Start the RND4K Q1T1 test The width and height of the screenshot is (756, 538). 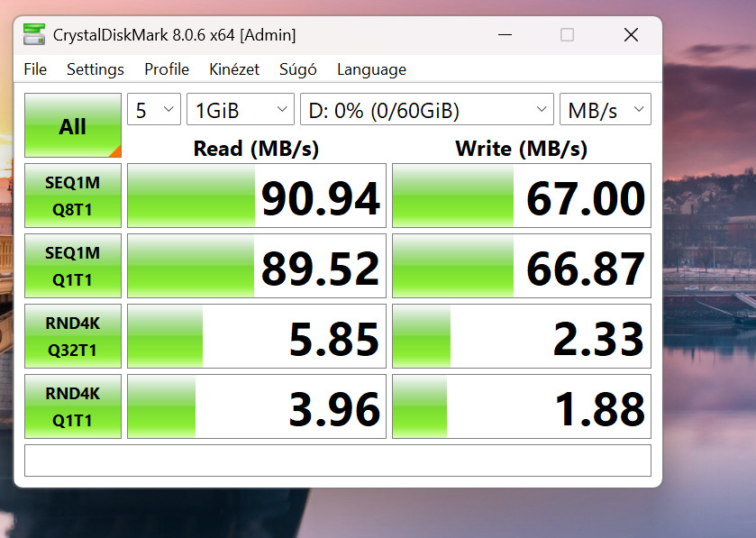click(x=73, y=406)
